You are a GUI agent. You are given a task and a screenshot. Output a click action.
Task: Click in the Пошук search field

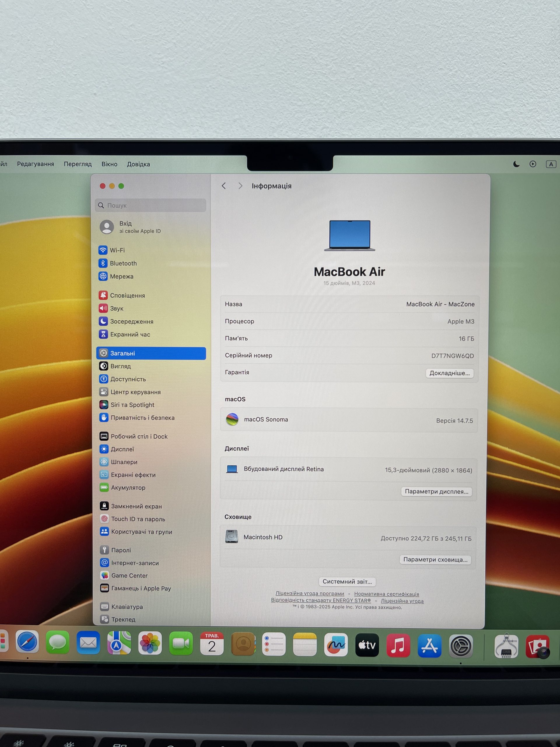tap(150, 205)
